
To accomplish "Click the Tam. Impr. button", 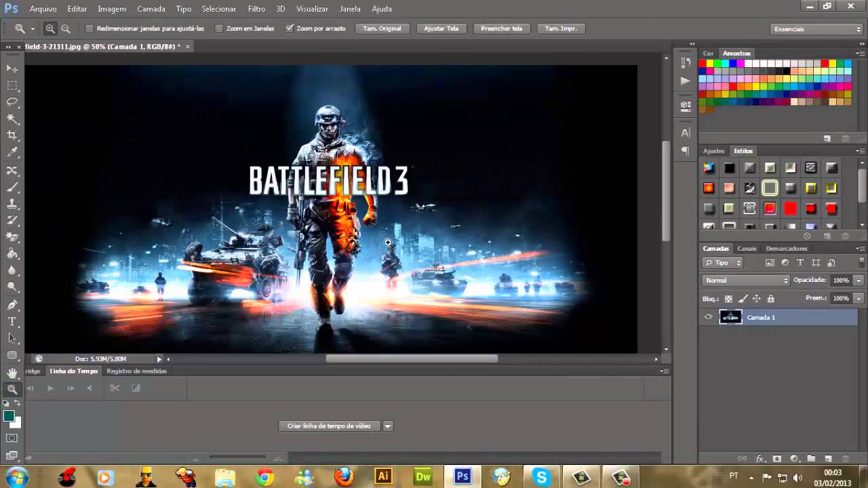I will [x=561, y=28].
